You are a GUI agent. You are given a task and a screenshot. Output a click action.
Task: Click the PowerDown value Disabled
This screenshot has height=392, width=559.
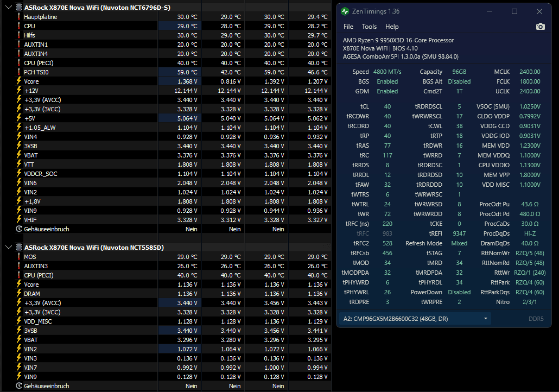click(x=459, y=292)
